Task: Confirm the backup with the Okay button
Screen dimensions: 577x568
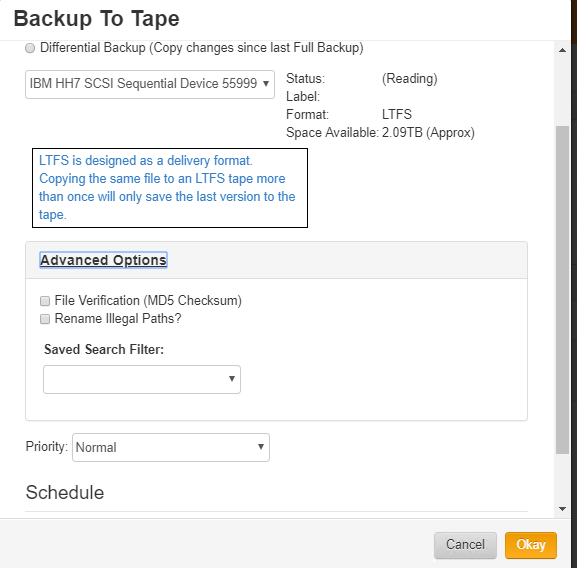Action: tap(531, 545)
